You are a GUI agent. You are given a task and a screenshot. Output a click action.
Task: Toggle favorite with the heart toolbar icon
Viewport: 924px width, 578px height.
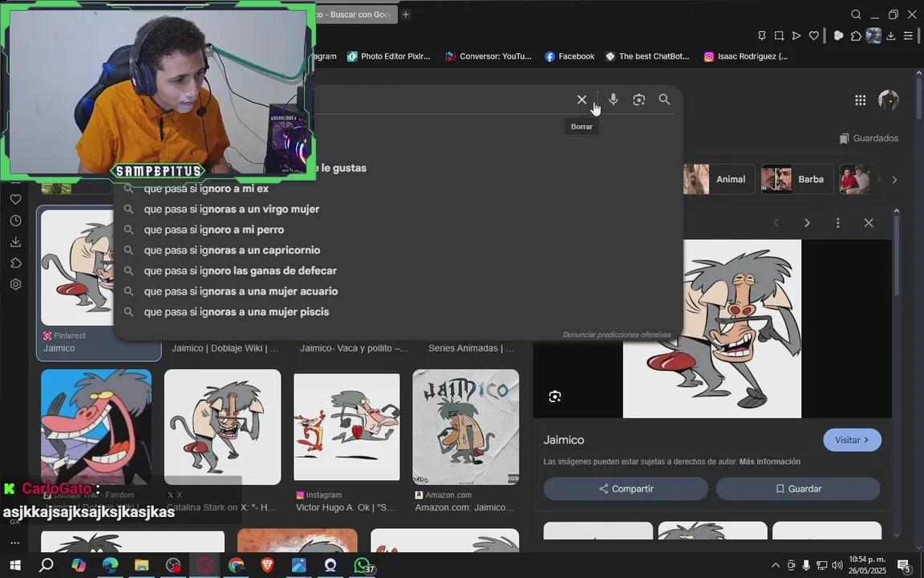813,35
